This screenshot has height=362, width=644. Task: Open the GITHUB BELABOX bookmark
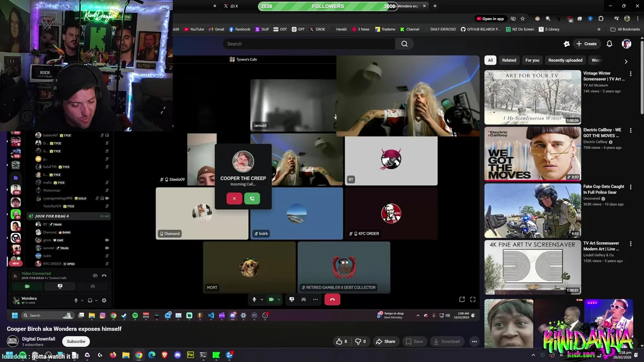coord(480,29)
